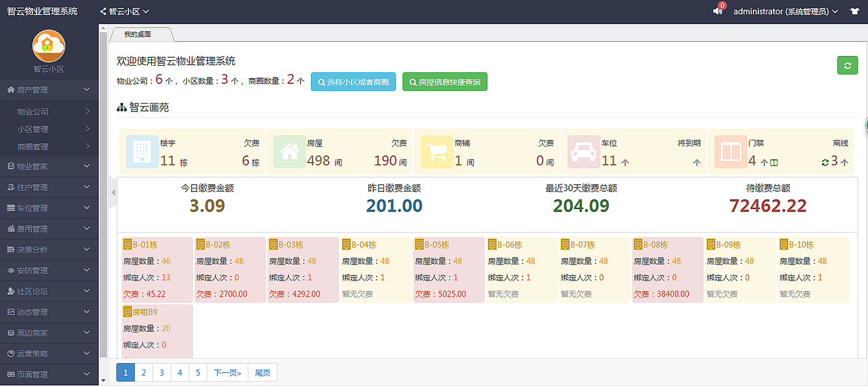Image resolution: width=868 pixels, height=386 pixels.
Task: Open the 小区管理 submenu item
Action: [49, 129]
